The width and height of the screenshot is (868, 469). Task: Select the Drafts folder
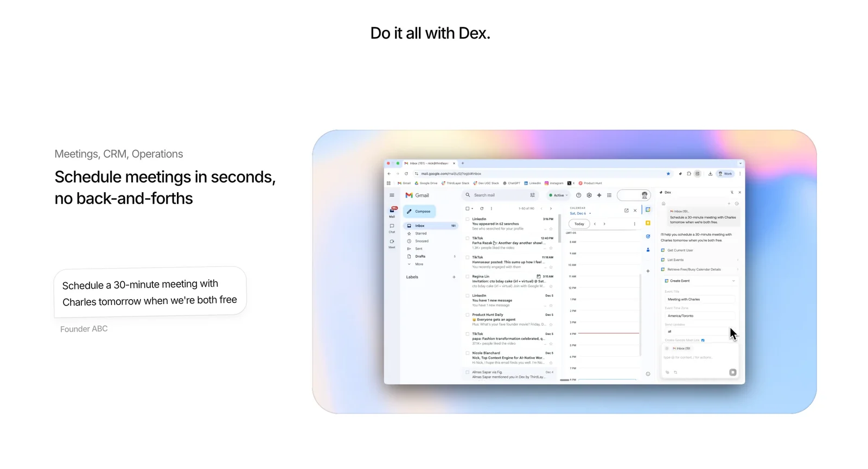click(420, 256)
